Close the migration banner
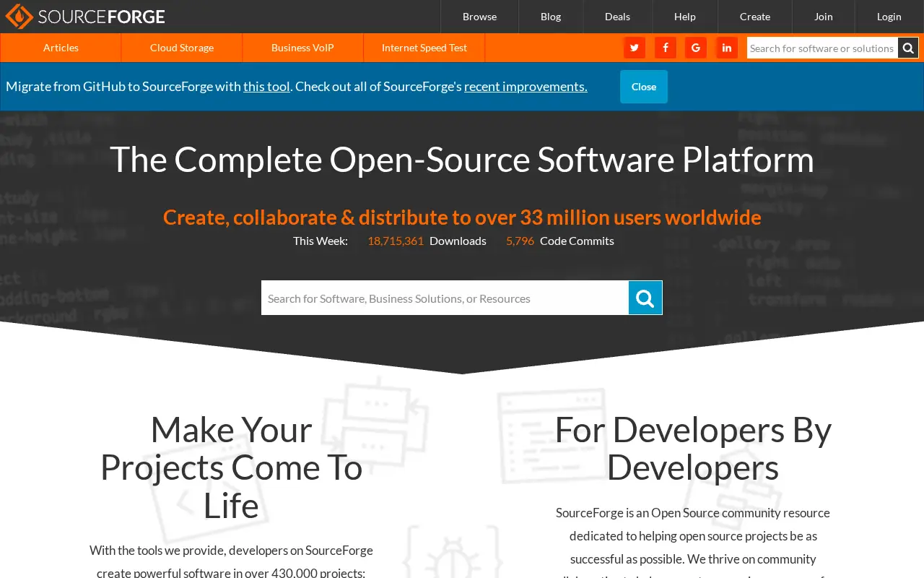This screenshot has width=924, height=578. coord(644,87)
